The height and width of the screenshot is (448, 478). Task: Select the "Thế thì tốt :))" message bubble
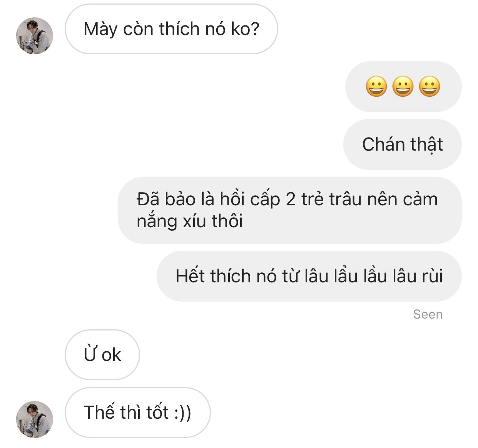(x=138, y=413)
